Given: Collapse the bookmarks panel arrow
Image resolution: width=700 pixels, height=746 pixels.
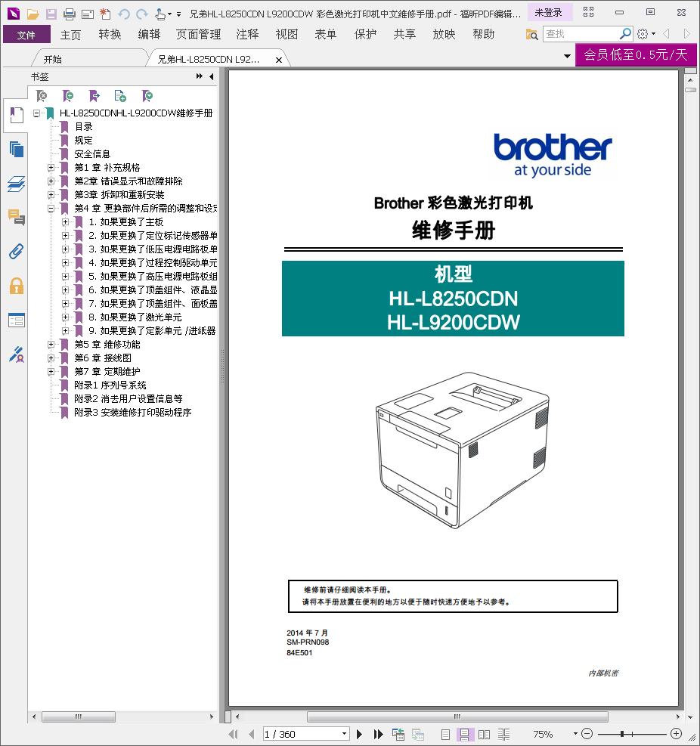Looking at the screenshot, I should click(211, 76).
